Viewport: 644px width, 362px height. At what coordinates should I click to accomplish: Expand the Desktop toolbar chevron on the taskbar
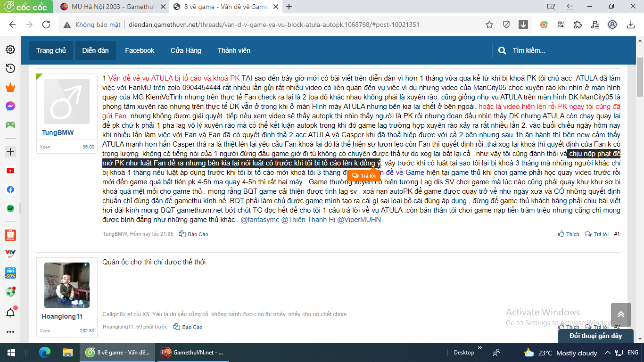[x=480, y=349]
